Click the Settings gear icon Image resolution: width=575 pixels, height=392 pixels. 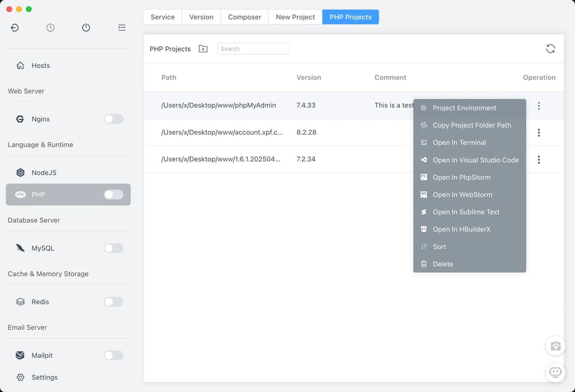click(21, 377)
